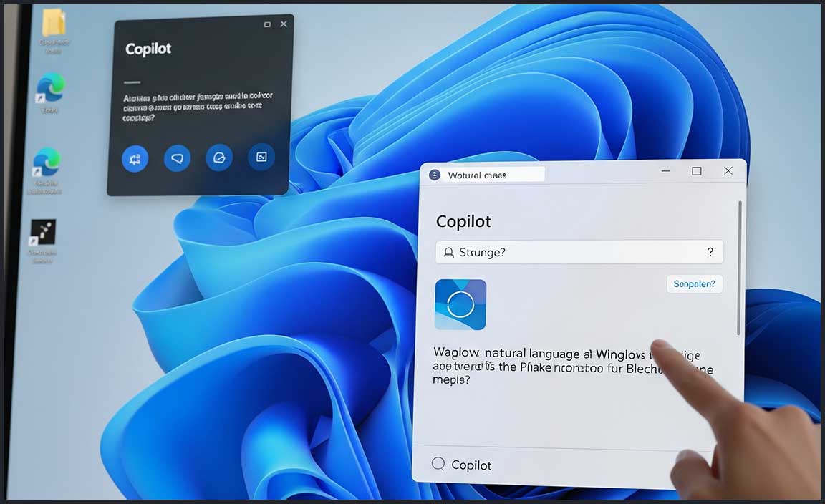Click the question mark in the search field
This screenshot has width=825, height=504.
[710, 252]
